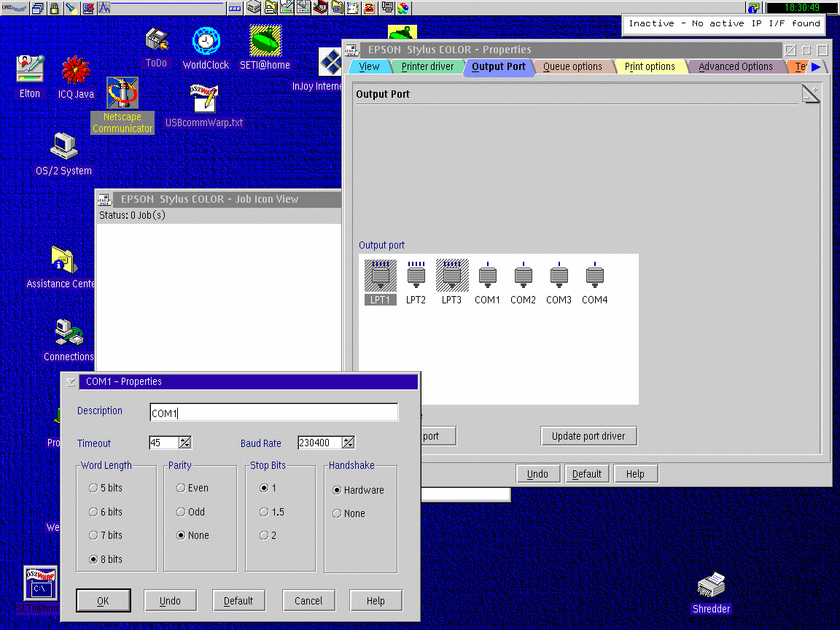Click the flashlight find icon in WarpCenter
Image resolution: width=840 pixels, height=630 pixels.
click(x=71, y=7)
